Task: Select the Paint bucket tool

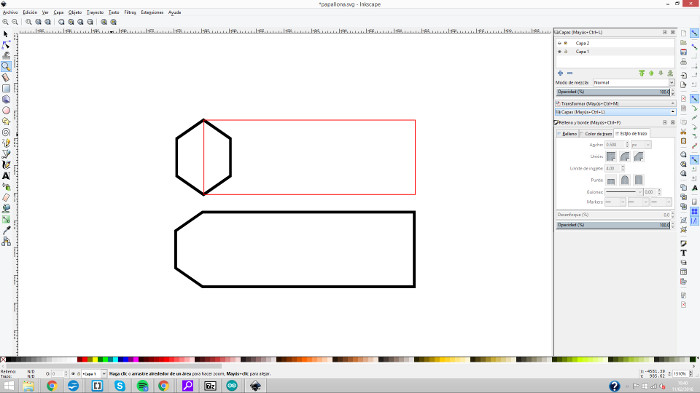Action: point(6,209)
